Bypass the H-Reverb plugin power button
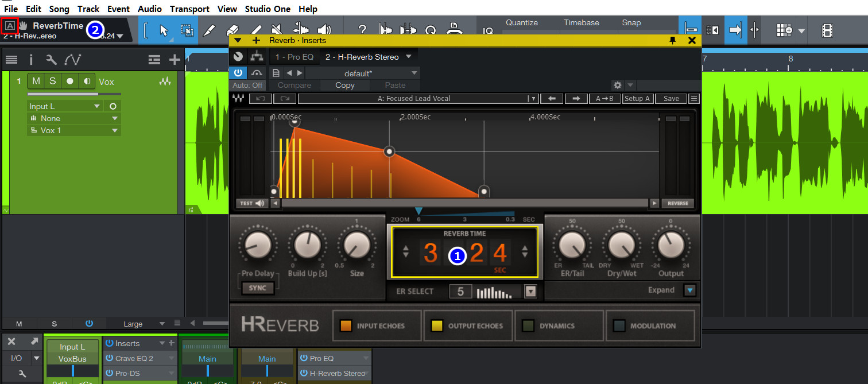Screen dimensions: 868x384 click(x=238, y=73)
